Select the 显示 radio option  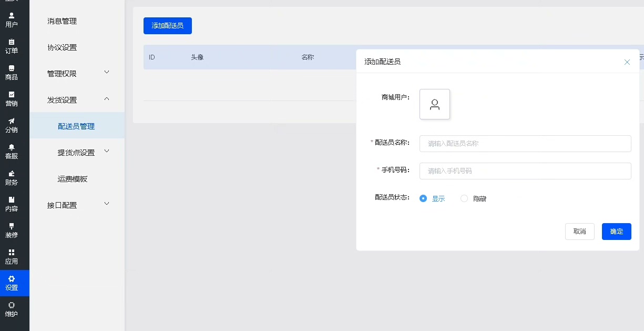tap(423, 198)
